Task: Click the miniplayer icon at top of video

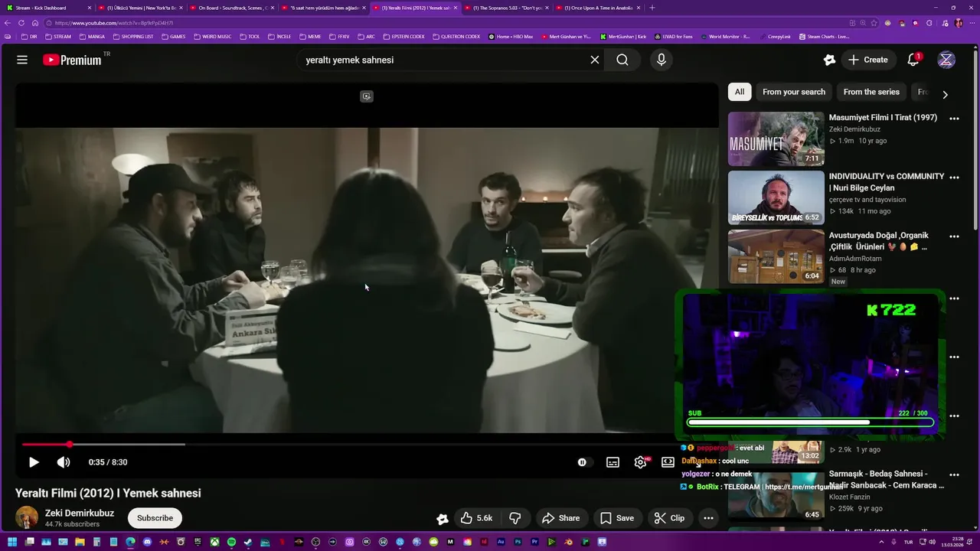Action: pyautogui.click(x=367, y=96)
